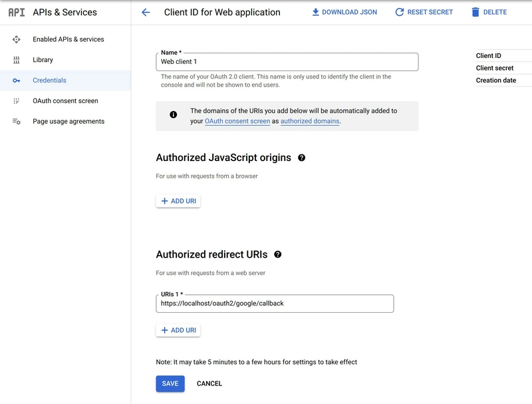Select Page usage agreements in sidebar
Image resolution: width=532 pixels, height=404 pixels.
click(68, 121)
